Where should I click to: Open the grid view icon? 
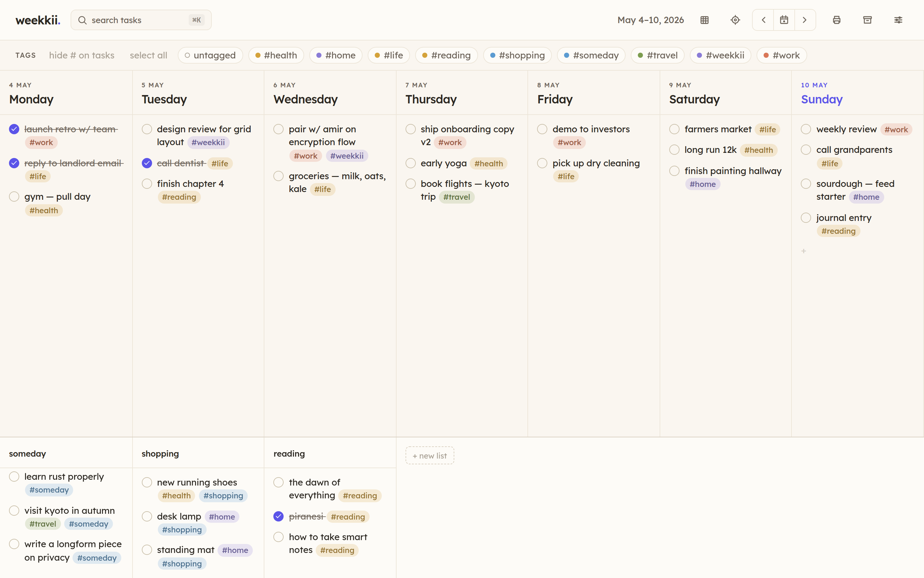(x=705, y=20)
